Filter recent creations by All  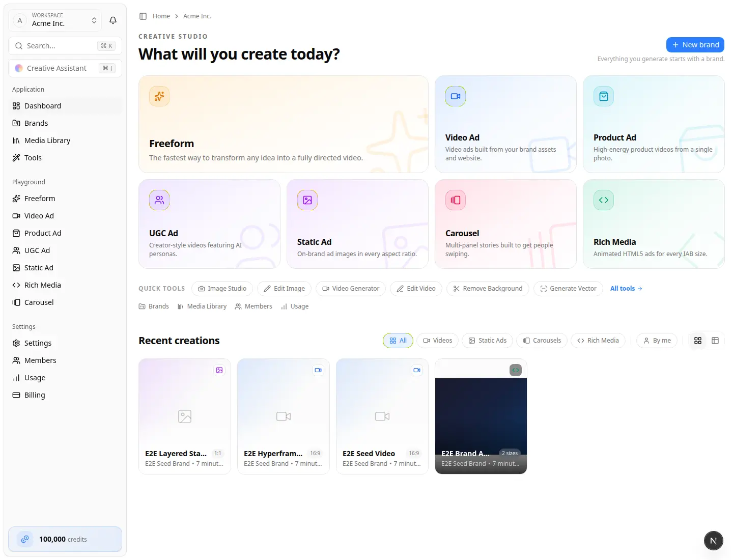coord(398,341)
